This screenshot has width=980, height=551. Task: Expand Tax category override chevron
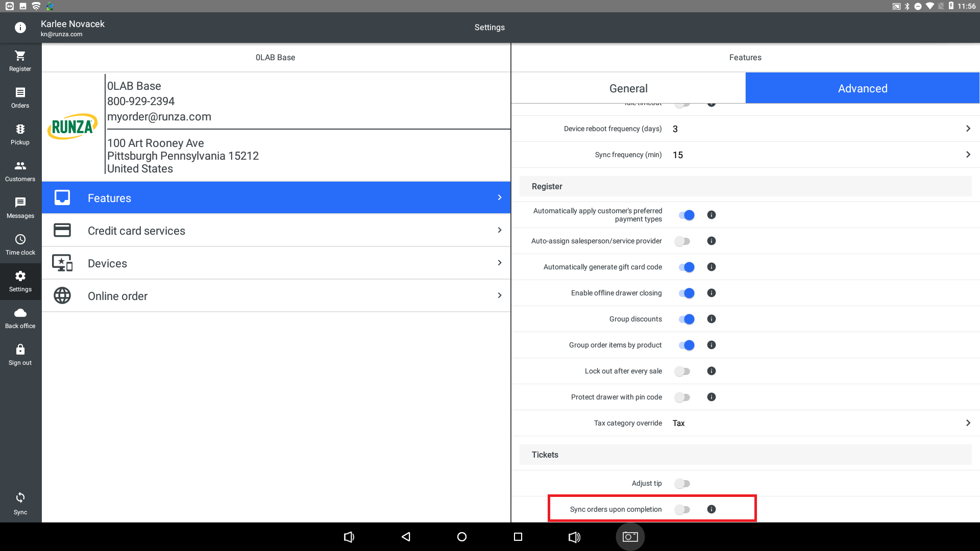coord(968,423)
